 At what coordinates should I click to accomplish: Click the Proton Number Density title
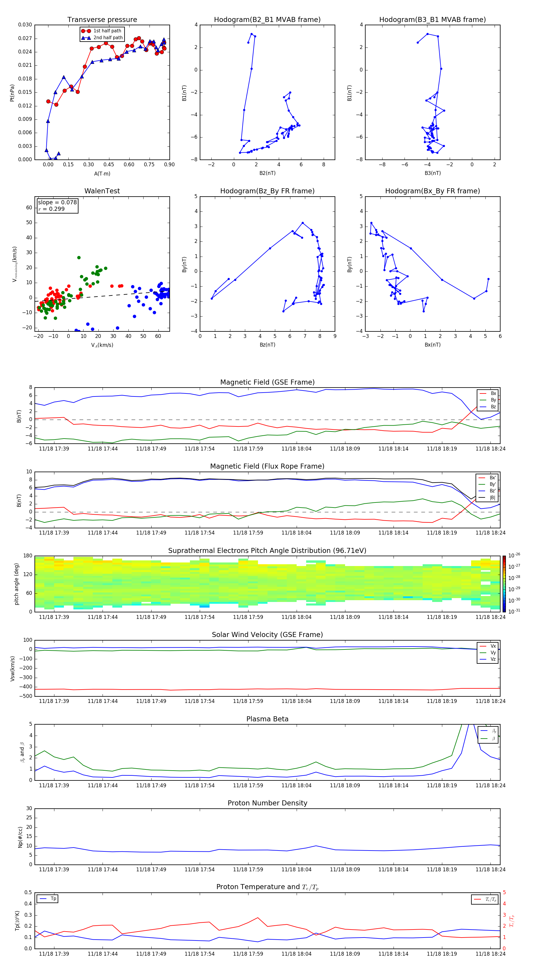click(x=267, y=803)
